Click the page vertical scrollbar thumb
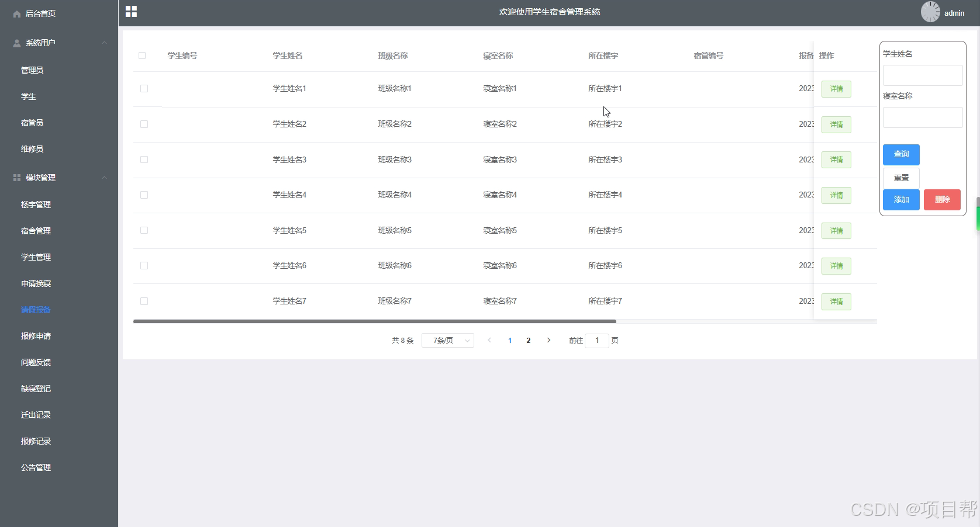The width and height of the screenshot is (980, 527). point(978,214)
